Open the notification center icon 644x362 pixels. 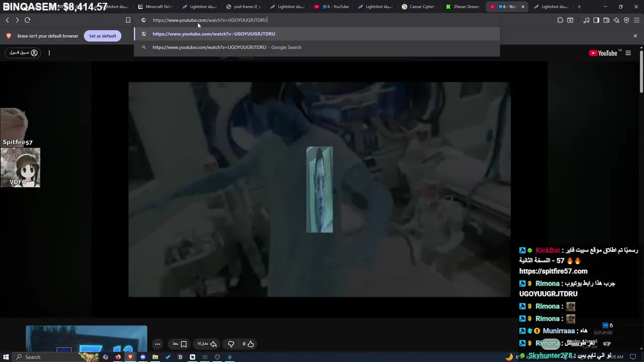pyautogui.click(x=633, y=357)
